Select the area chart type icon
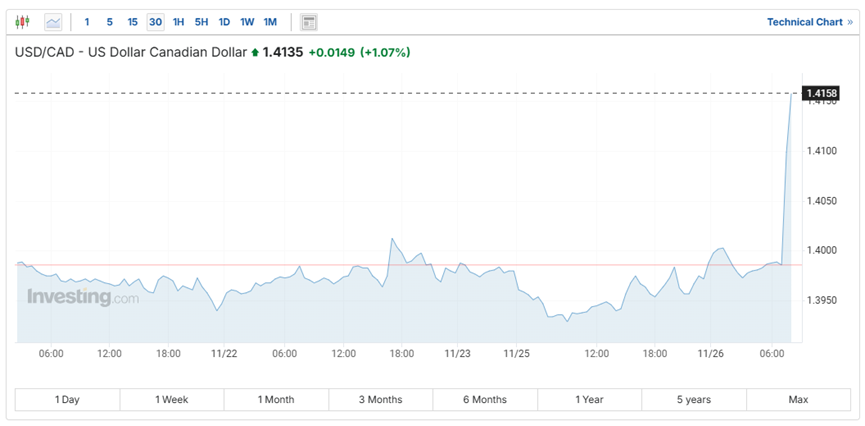This screenshot has width=865, height=426. [x=53, y=22]
